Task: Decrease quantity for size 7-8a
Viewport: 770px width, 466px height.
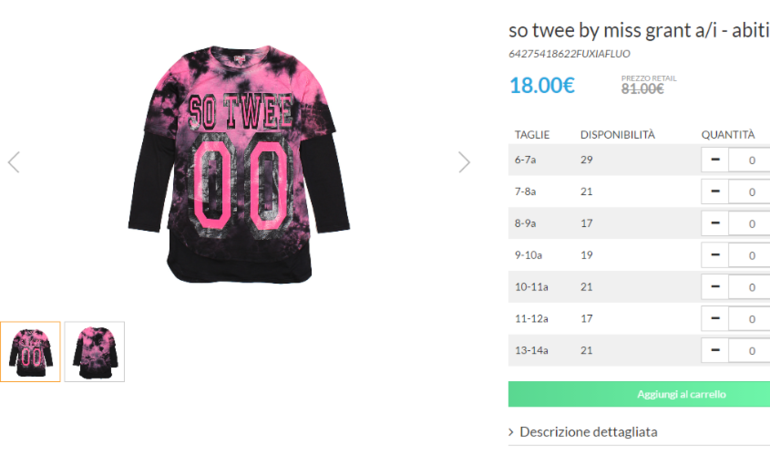Action: click(x=715, y=192)
